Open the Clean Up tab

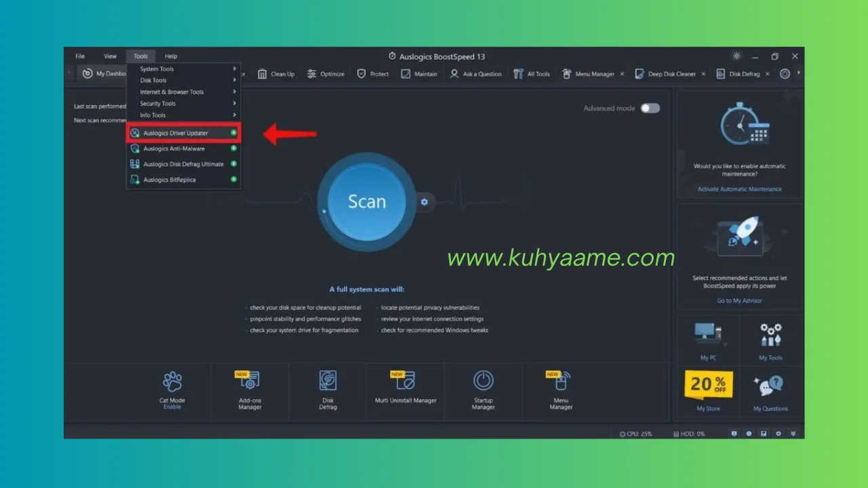point(276,74)
